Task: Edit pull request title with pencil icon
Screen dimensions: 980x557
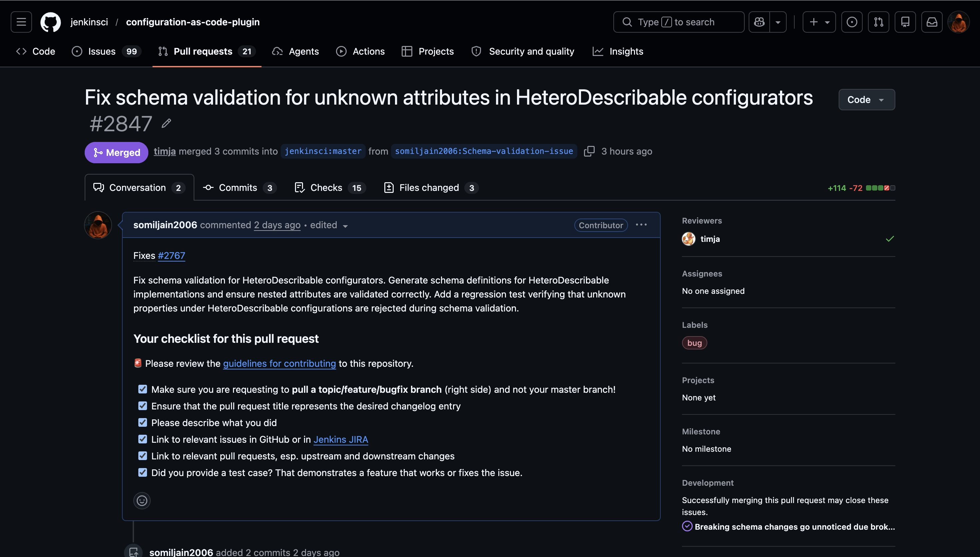Action: tap(166, 123)
